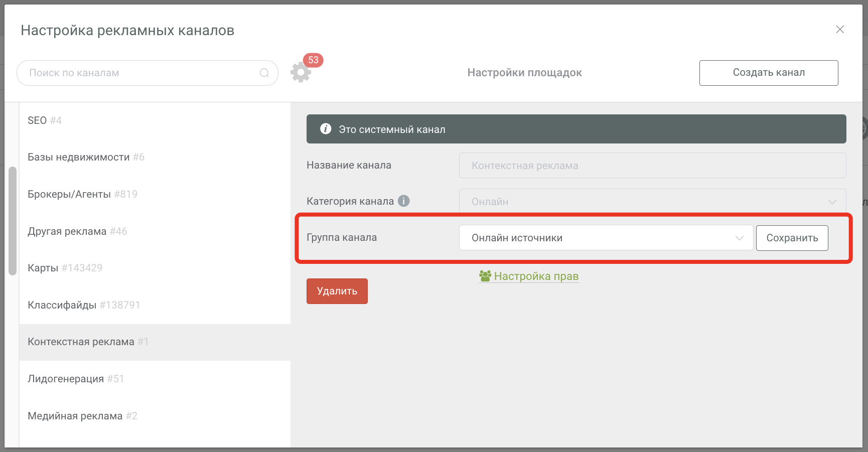Open Настройки площадок section
868x452 pixels.
pyautogui.click(x=524, y=73)
